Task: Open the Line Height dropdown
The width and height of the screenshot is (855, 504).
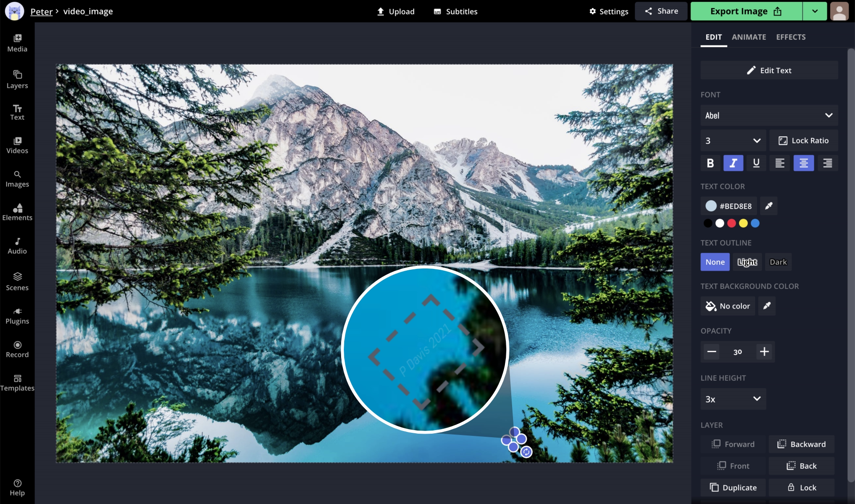Action: pos(732,399)
